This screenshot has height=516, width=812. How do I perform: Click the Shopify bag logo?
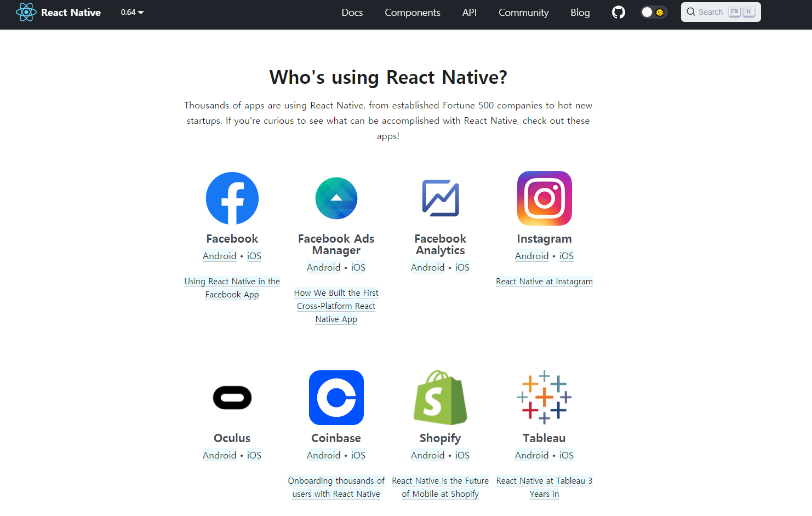[x=441, y=398]
